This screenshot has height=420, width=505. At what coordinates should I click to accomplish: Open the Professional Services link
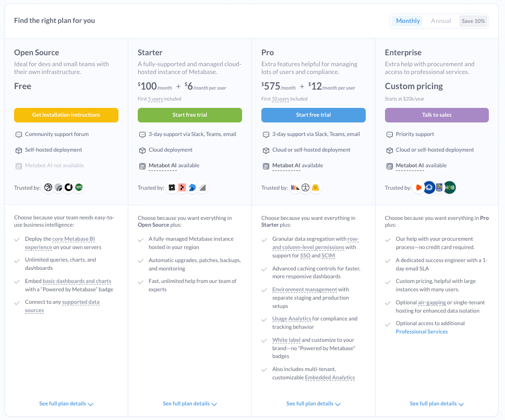pyautogui.click(x=422, y=331)
